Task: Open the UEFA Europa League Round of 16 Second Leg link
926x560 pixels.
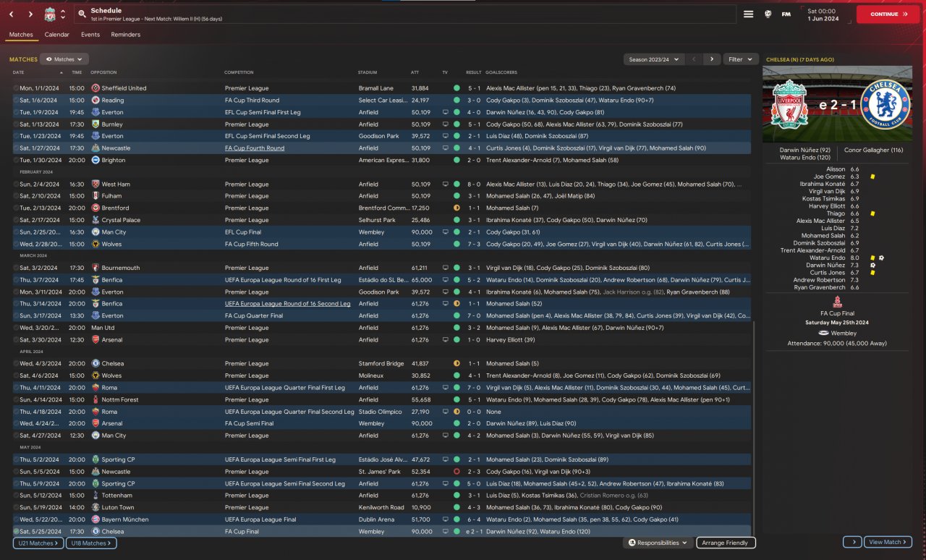Action: click(287, 304)
